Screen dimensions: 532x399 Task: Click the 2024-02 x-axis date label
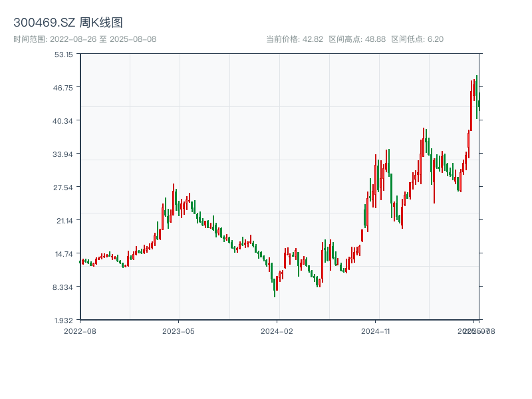coord(277,331)
